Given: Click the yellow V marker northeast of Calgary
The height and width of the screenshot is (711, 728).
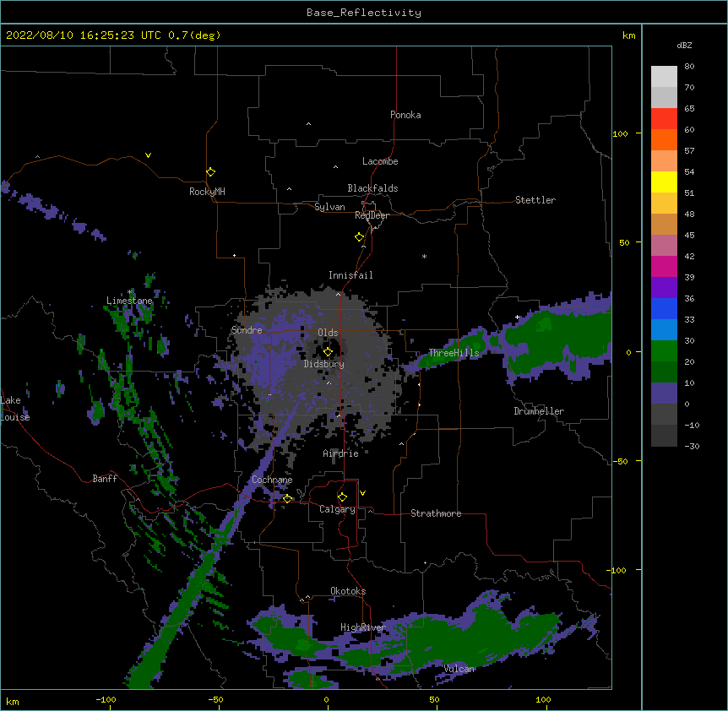Looking at the screenshot, I should (x=362, y=493).
